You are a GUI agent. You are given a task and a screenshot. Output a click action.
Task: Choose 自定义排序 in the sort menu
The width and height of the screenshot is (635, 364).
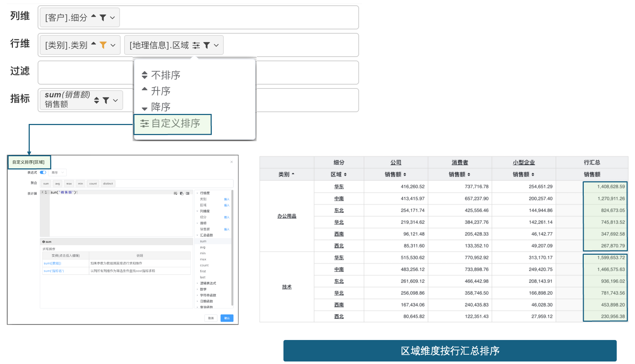(x=172, y=124)
